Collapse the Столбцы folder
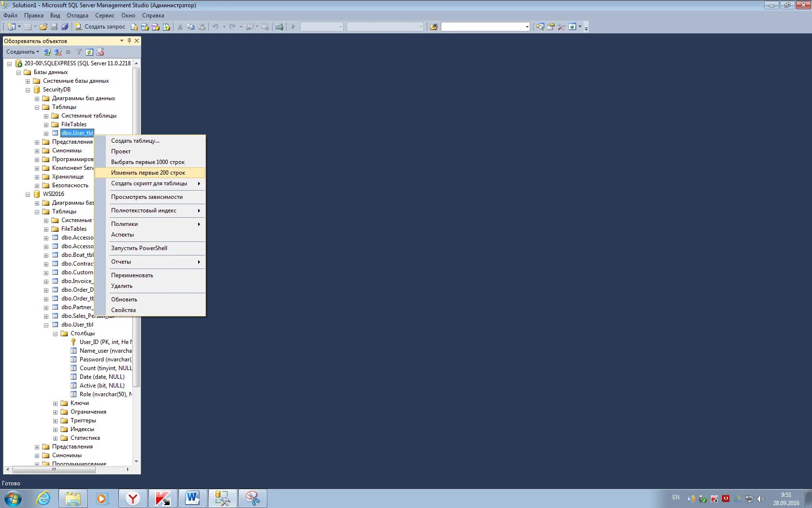Viewport: 812px width, 508px height. click(x=55, y=334)
